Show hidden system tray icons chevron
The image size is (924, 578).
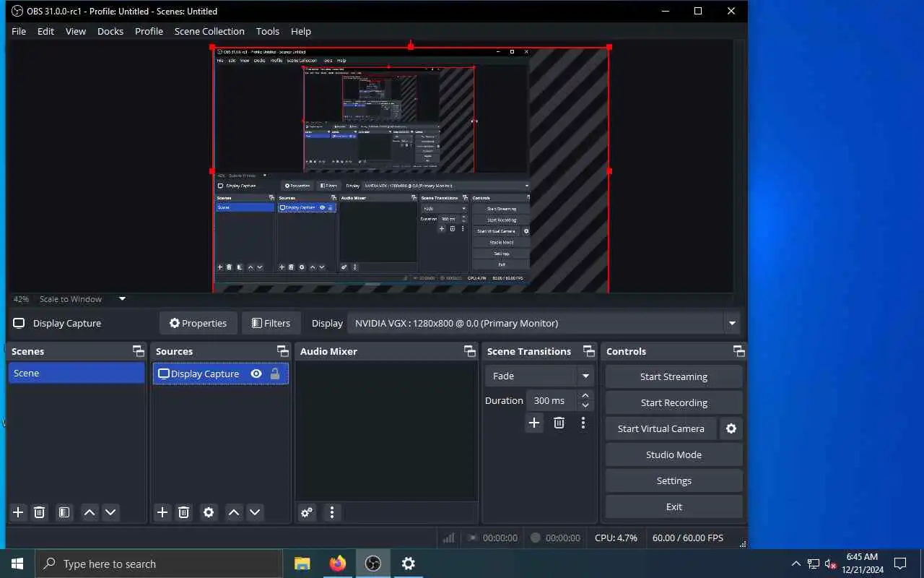click(796, 564)
